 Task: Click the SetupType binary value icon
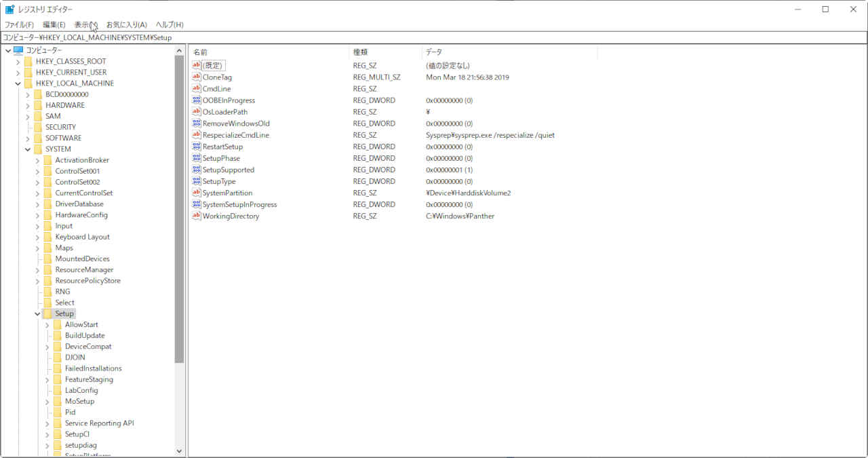pyautogui.click(x=197, y=181)
